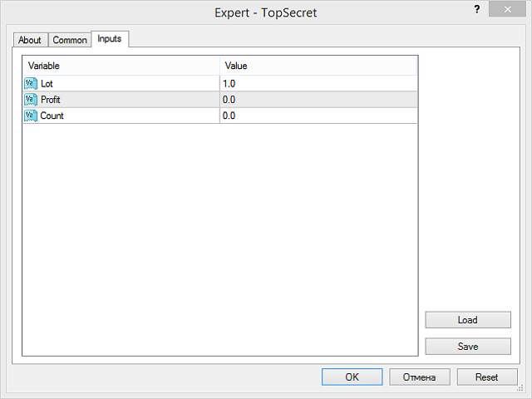The width and height of the screenshot is (532, 399).
Task: Confirm with the OK button
Action: (x=352, y=377)
